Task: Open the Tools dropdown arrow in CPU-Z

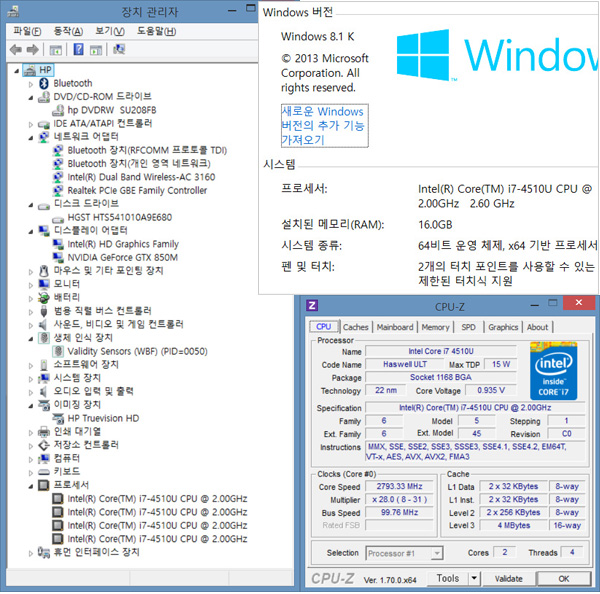Action: pos(474,578)
